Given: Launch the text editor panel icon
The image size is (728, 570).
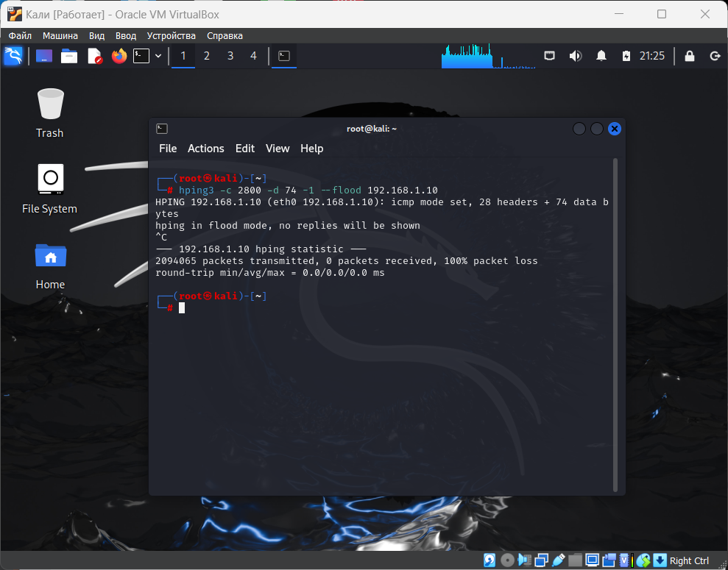Looking at the screenshot, I should [95, 56].
